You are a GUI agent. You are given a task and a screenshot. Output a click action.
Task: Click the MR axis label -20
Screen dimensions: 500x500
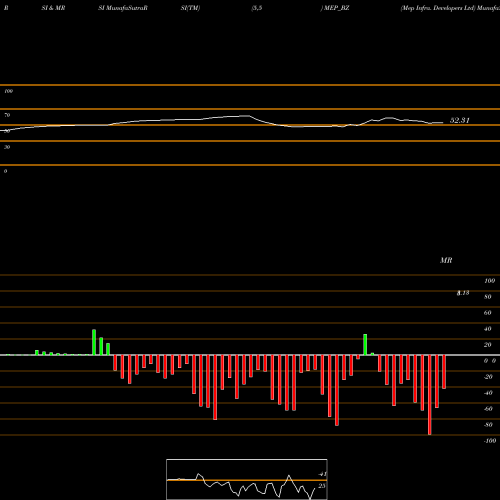[x=488, y=377]
